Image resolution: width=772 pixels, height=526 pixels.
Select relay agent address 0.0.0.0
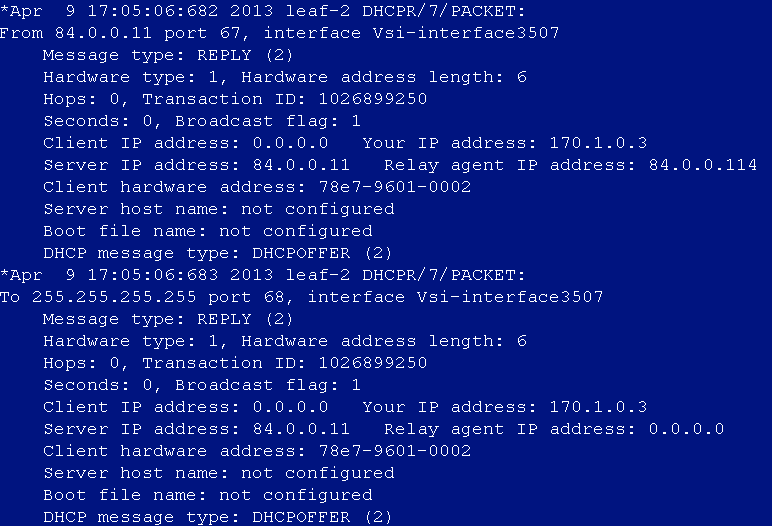686,429
